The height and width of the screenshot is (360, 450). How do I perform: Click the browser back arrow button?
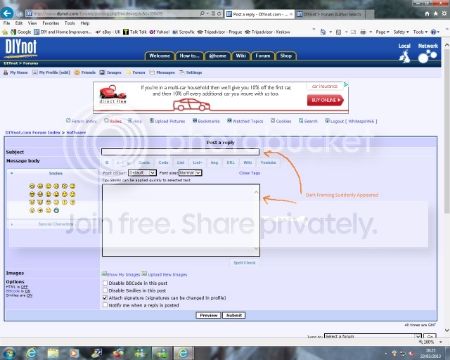tap(7, 13)
